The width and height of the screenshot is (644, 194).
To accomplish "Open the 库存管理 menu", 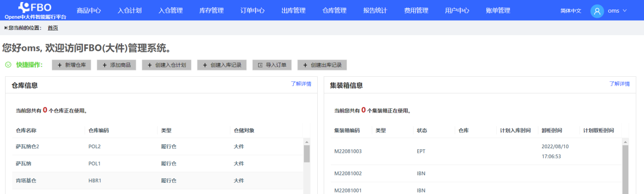I will pyautogui.click(x=212, y=10).
